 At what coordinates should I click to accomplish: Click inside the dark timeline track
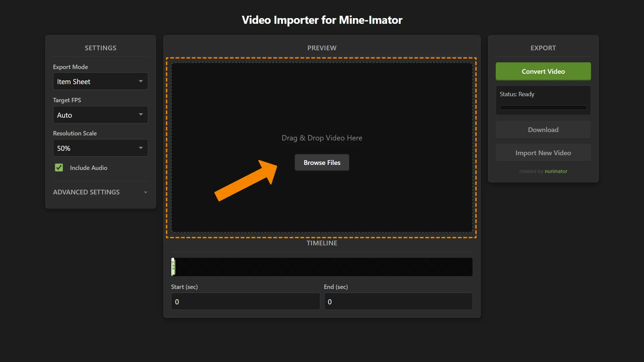[x=322, y=267]
